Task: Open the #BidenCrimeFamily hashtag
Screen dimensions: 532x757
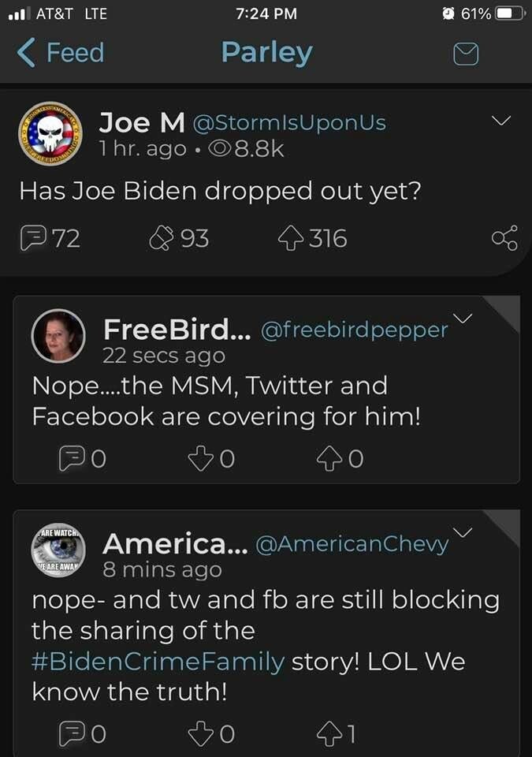Action: (x=158, y=662)
